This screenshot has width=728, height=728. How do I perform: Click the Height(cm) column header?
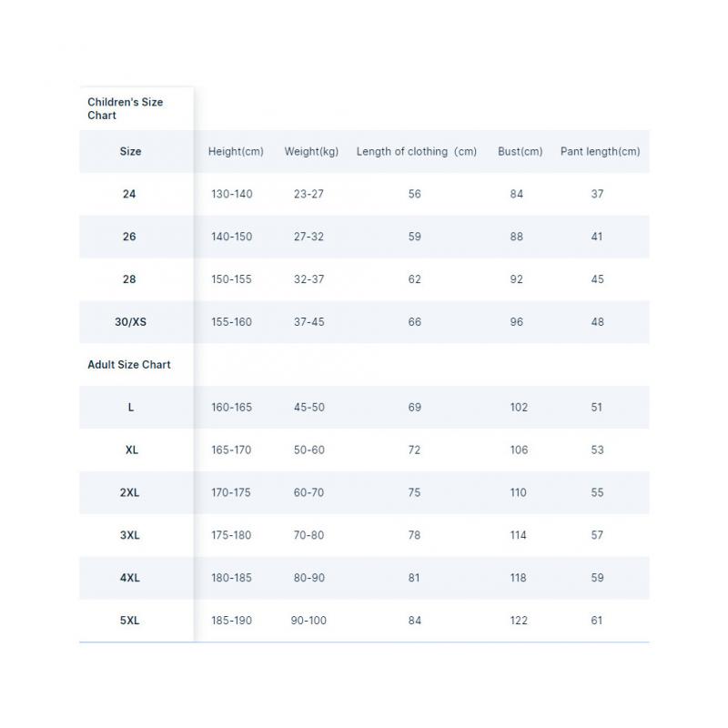pyautogui.click(x=236, y=152)
